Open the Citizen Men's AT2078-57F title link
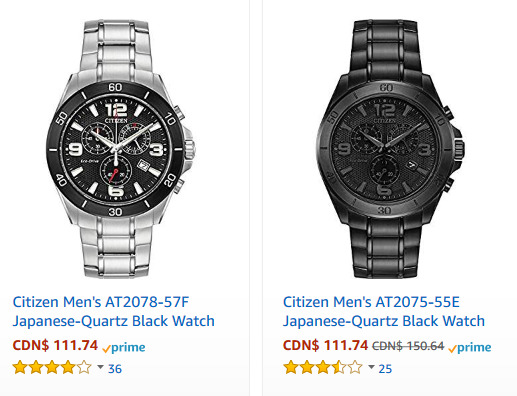The height and width of the screenshot is (396, 517). pos(113,311)
